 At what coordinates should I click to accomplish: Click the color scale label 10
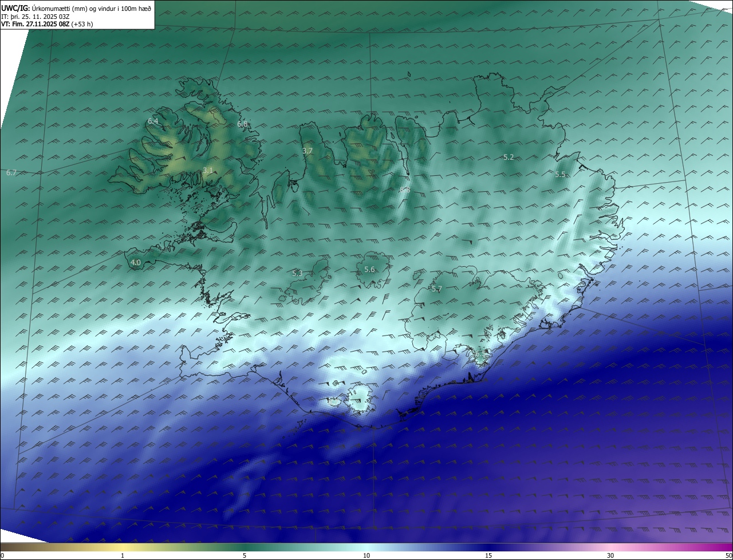point(366,555)
